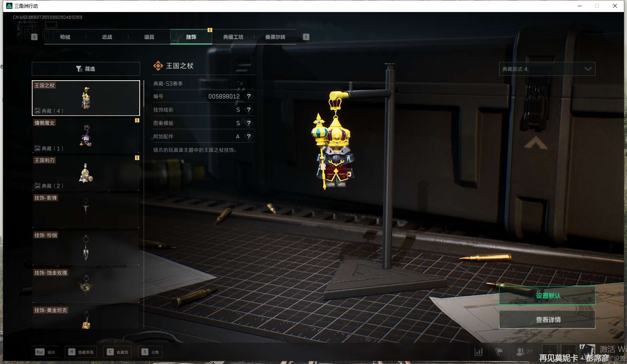Show help for 附加配件 rating
Image resolution: width=627 pixels, height=364 pixels.
click(x=249, y=136)
